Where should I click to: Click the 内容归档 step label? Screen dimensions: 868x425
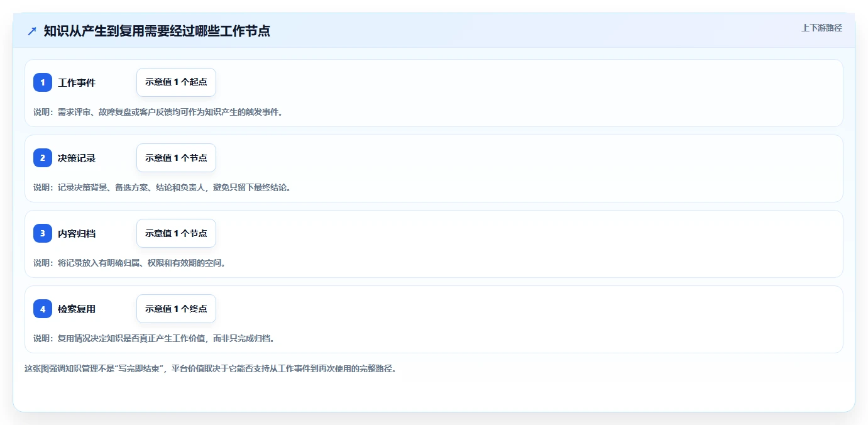pyautogui.click(x=77, y=233)
